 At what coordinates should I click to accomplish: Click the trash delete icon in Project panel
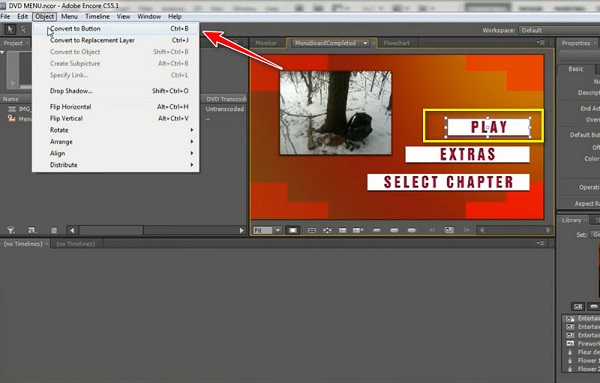[54, 230]
